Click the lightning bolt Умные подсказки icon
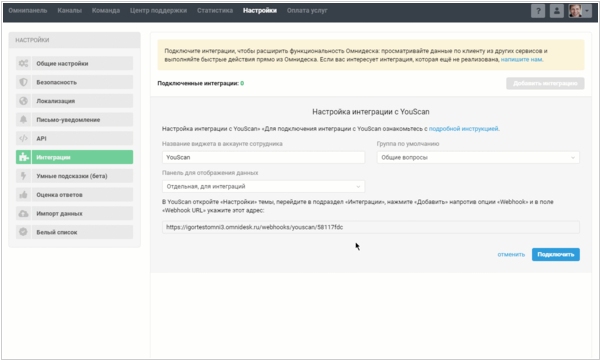Image resolution: width=600 pixels, height=360 pixels. tap(24, 176)
